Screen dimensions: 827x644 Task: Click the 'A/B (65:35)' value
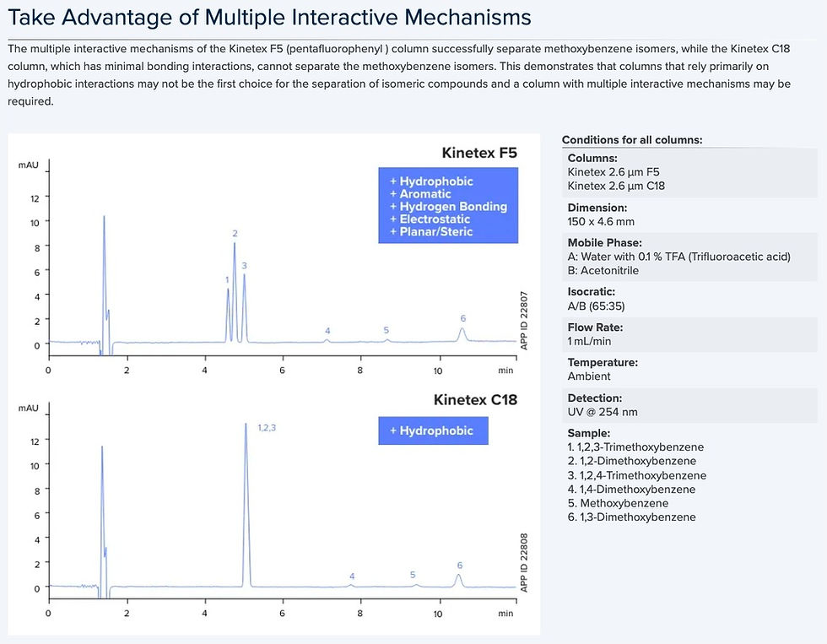point(596,306)
